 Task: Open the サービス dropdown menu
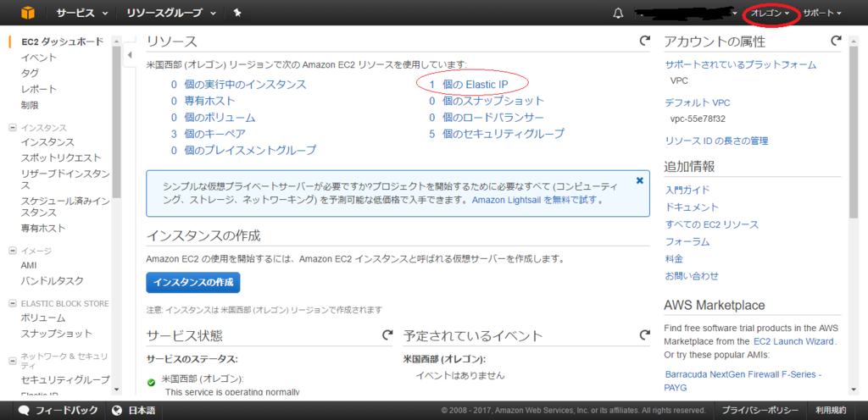click(81, 13)
